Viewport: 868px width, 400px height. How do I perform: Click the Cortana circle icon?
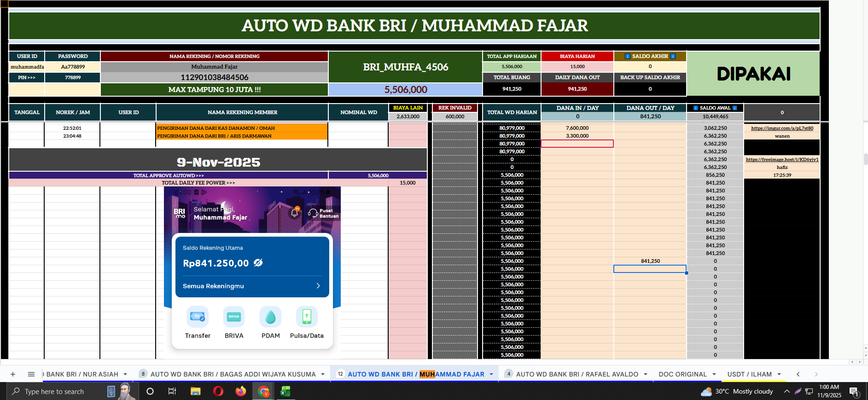[x=150, y=391]
